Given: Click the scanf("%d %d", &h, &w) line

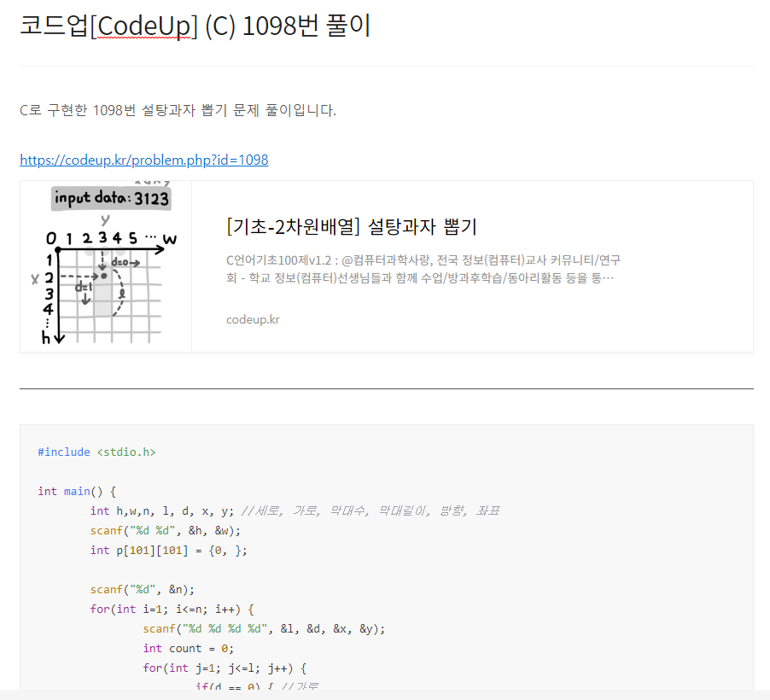Looking at the screenshot, I should (165, 530).
